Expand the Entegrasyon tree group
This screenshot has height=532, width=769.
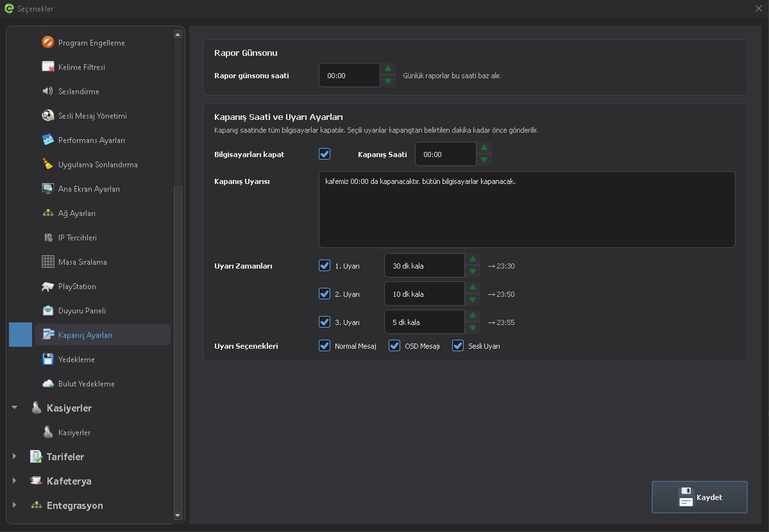tap(15, 504)
